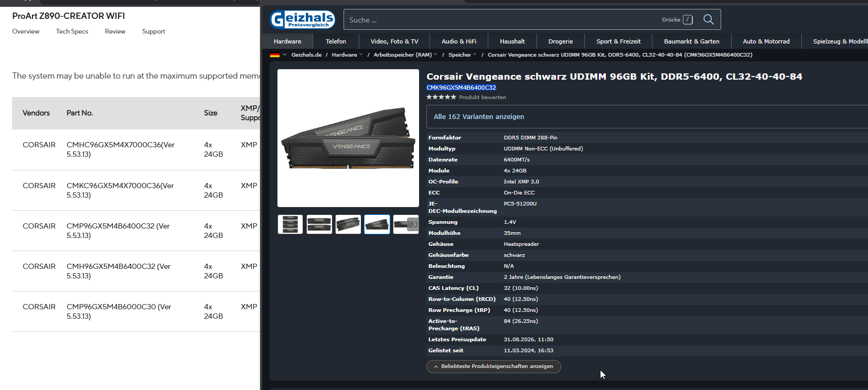Click the 'DDR5 DIMM 288-Pin' Formfaktor value

point(531,138)
